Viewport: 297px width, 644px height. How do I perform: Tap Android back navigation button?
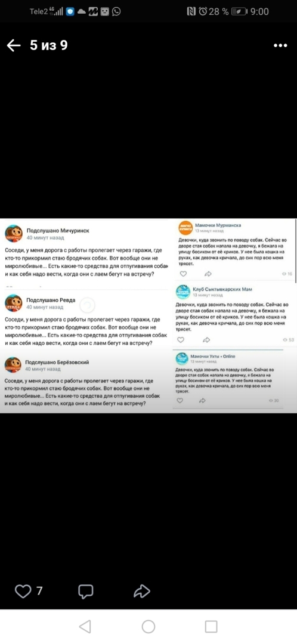pyautogui.click(x=85, y=626)
